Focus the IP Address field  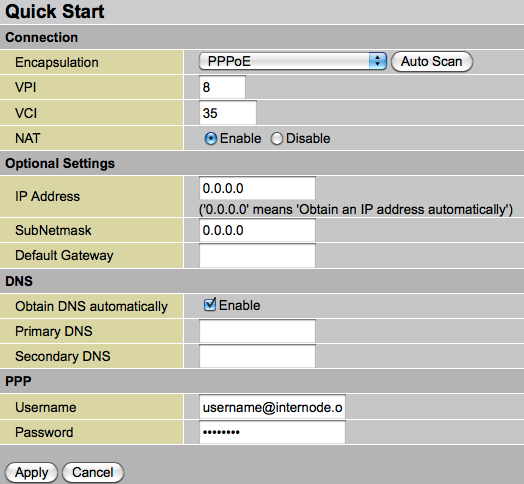[257, 188]
